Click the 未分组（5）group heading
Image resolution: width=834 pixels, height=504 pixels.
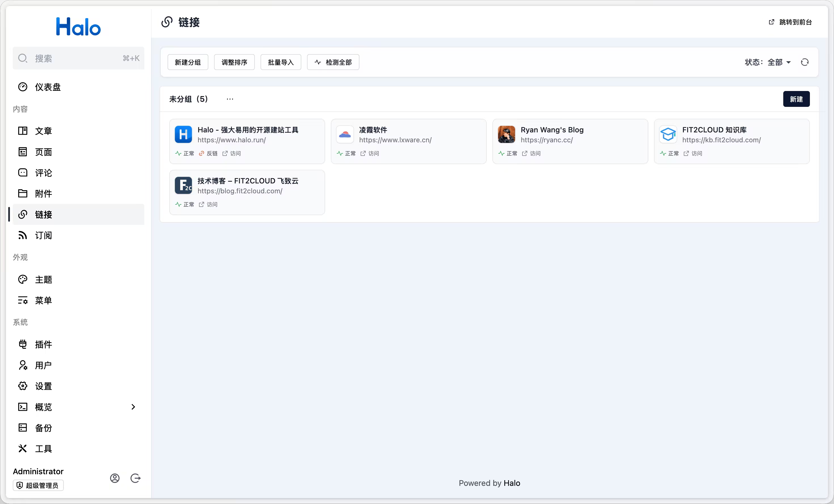pos(189,99)
